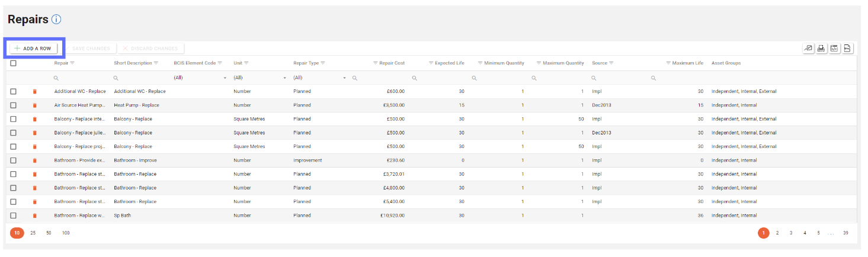Go to page 2 in pagination
Viewport: 868px width, 257px height.
click(x=777, y=233)
